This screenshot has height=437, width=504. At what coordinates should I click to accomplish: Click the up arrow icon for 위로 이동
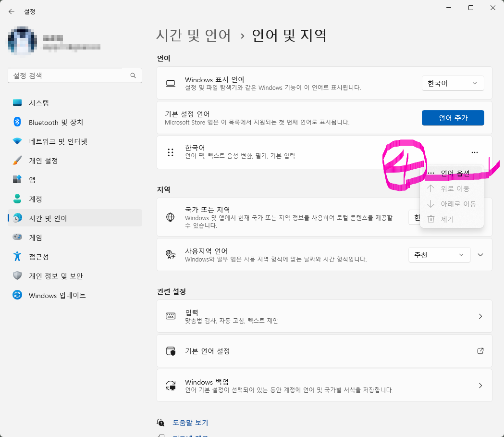430,188
